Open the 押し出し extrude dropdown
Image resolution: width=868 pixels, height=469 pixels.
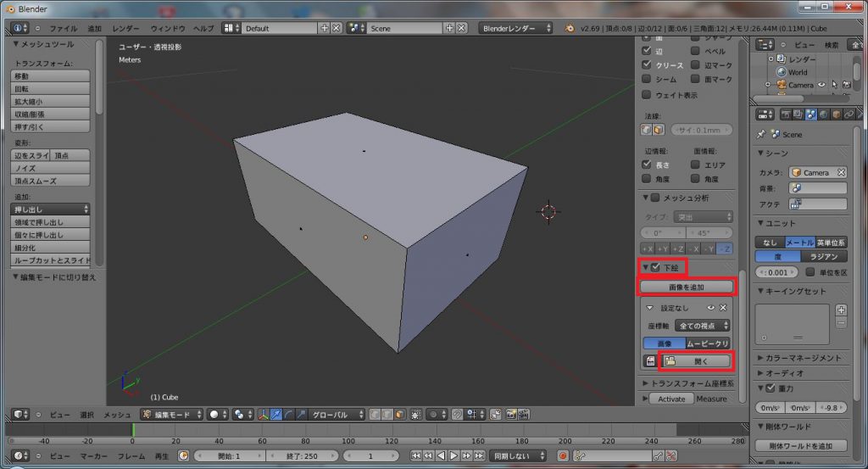click(50, 209)
